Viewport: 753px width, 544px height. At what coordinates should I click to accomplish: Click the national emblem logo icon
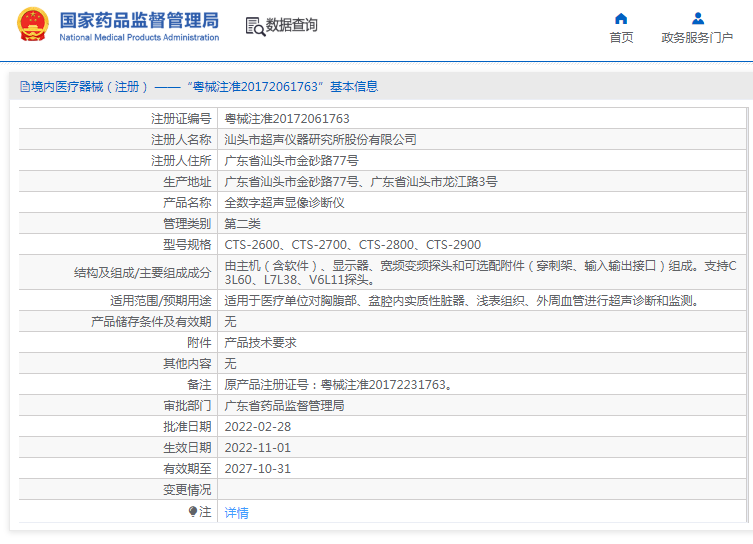33,25
